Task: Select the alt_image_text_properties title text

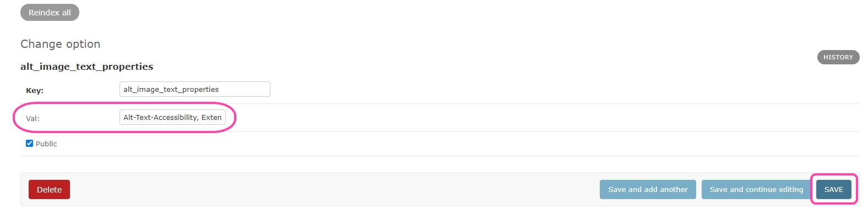Action: (87, 67)
